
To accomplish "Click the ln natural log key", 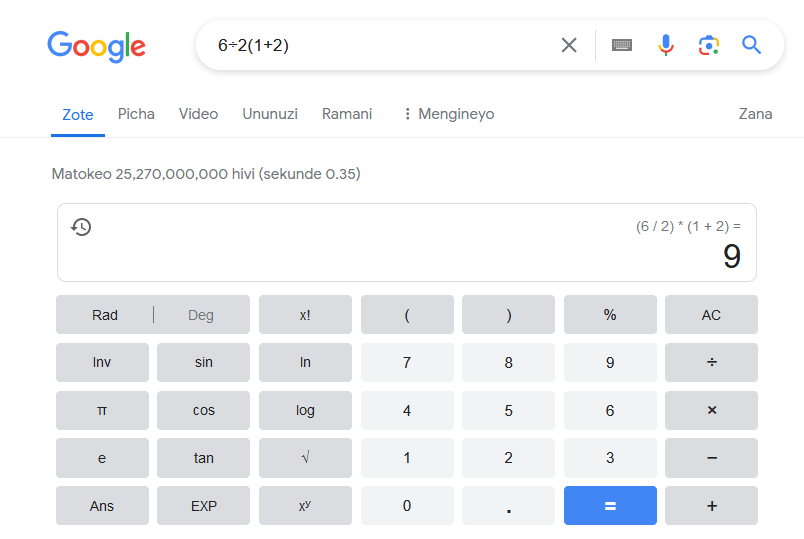I will click(x=305, y=363).
